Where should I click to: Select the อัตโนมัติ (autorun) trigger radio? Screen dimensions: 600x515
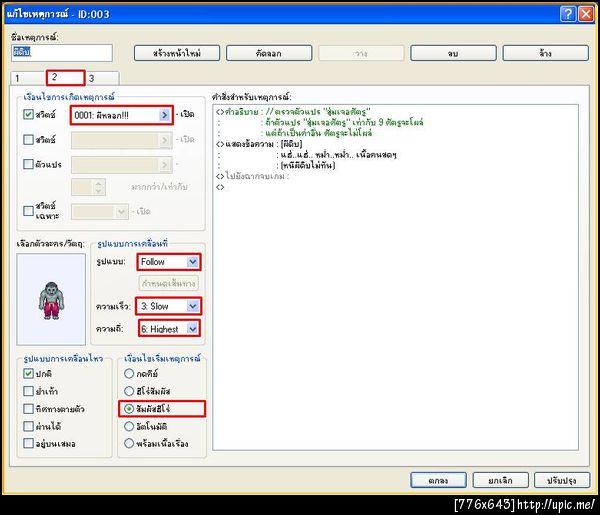[129, 426]
